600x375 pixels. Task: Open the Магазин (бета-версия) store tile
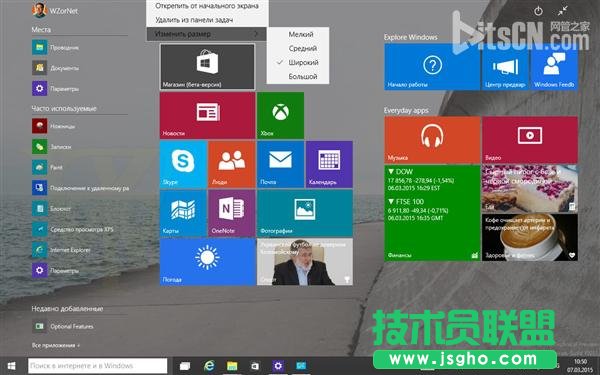pos(207,67)
